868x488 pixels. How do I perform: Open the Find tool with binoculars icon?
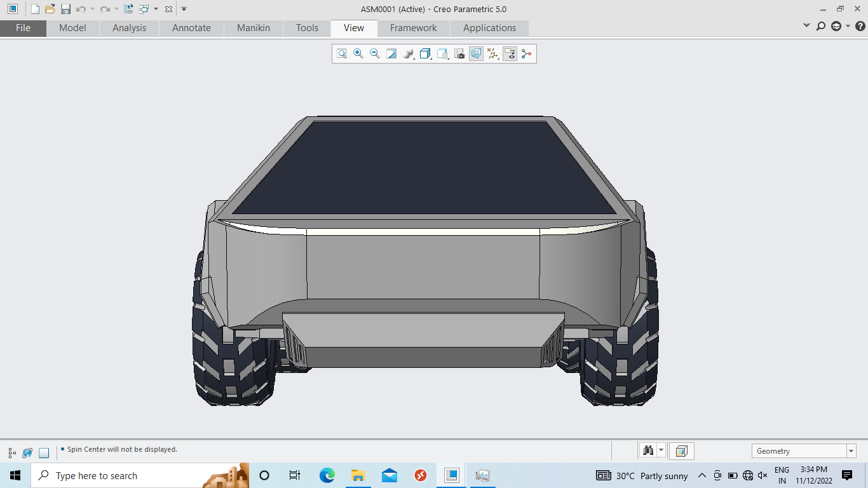pos(648,451)
